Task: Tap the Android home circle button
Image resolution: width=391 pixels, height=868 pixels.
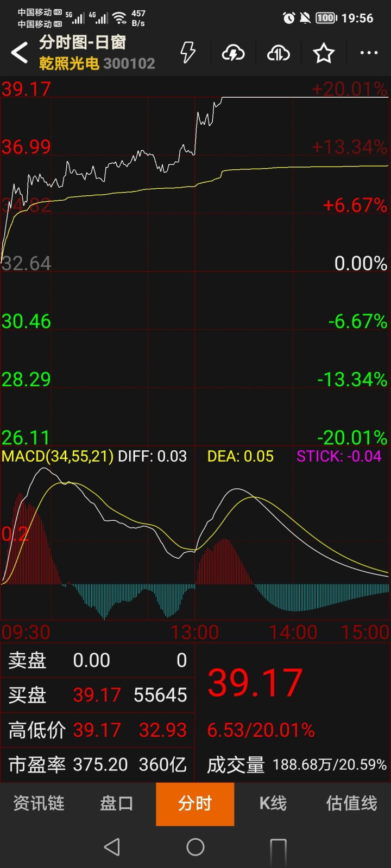Action: (195, 847)
